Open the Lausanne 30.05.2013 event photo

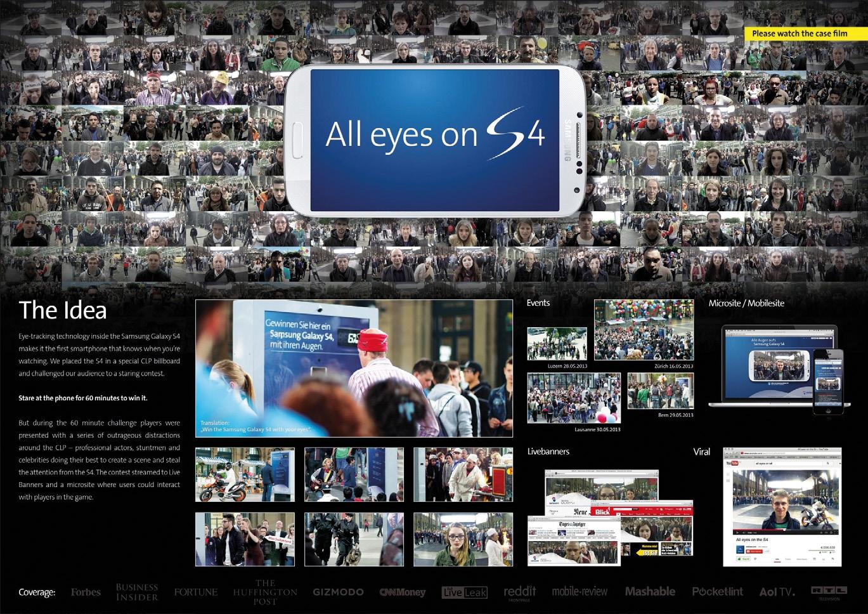tap(574, 398)
